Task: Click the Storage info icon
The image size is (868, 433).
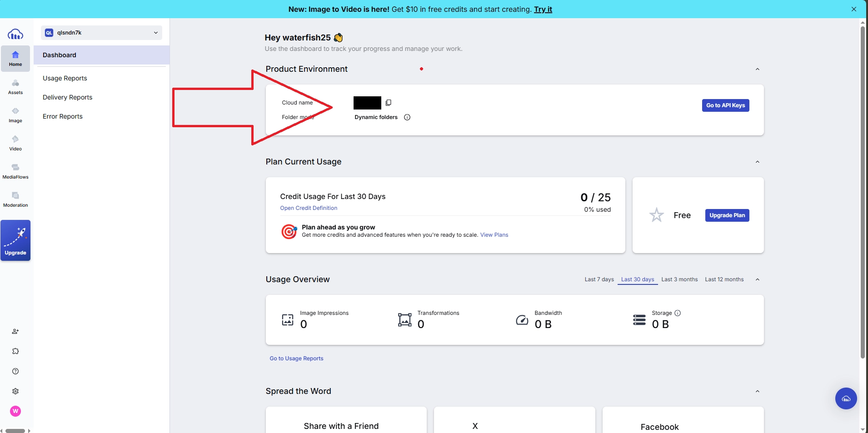Action: pos(678,313)
